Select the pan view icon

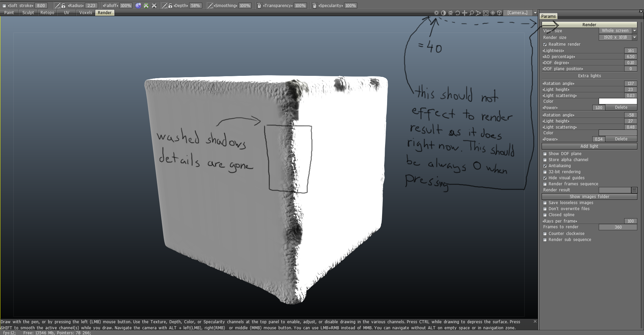pos(465,13)
